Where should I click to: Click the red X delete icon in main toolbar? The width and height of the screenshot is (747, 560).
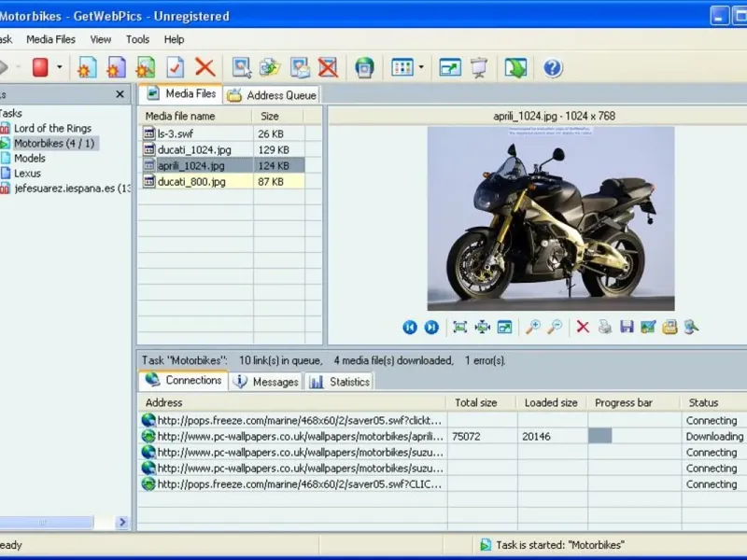pyautogui.click(x=204, y=67)
